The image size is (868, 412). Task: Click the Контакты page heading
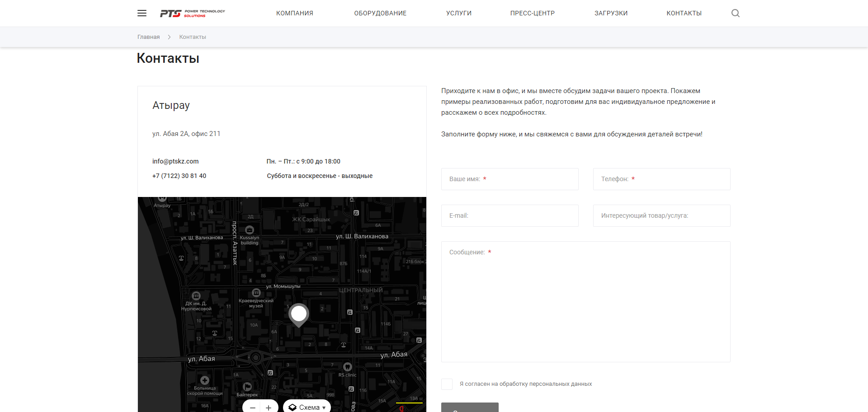click(168, 58)
